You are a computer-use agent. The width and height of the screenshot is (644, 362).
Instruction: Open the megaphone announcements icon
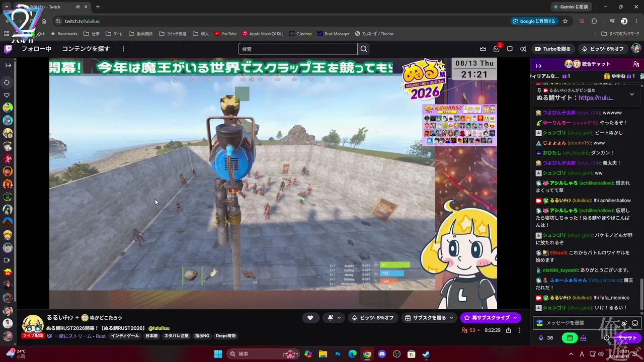click(523, 49)
